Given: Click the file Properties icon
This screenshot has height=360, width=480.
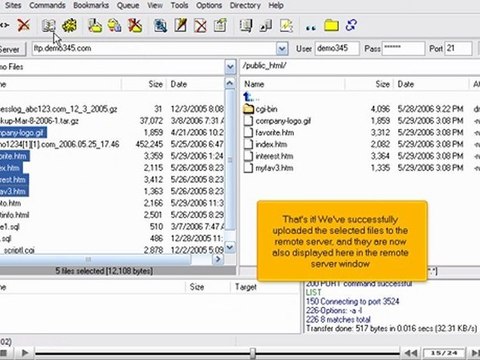Looking at the screenshot, I should 220,26.
